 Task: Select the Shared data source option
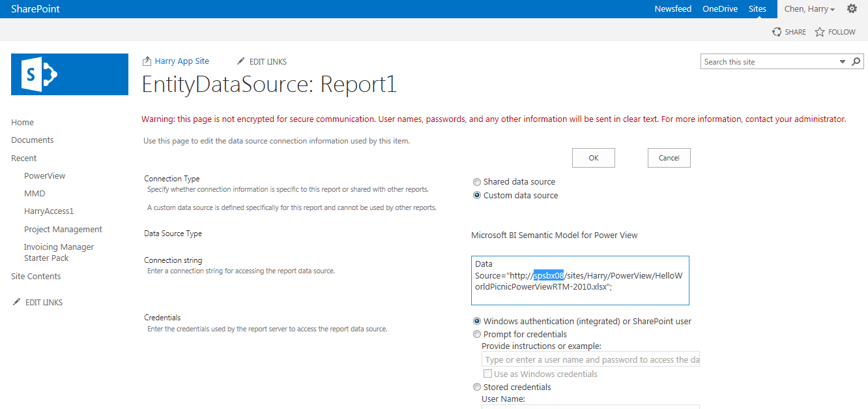click(x=477, y=181)
